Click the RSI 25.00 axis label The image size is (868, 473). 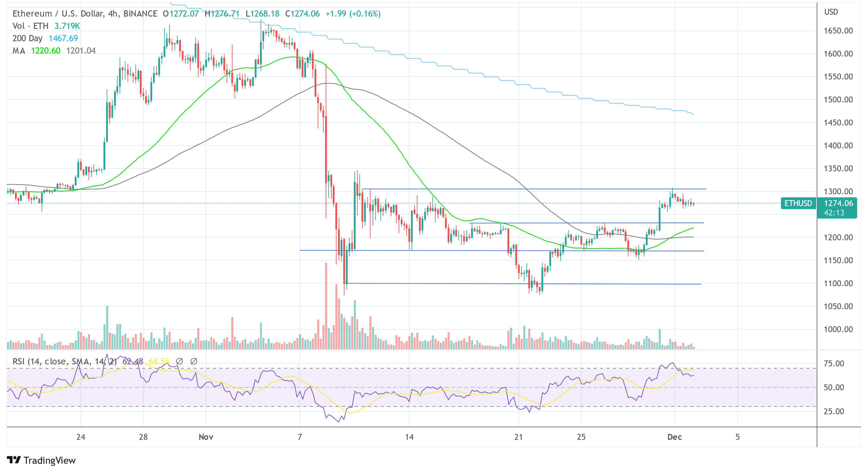point(834,411)
